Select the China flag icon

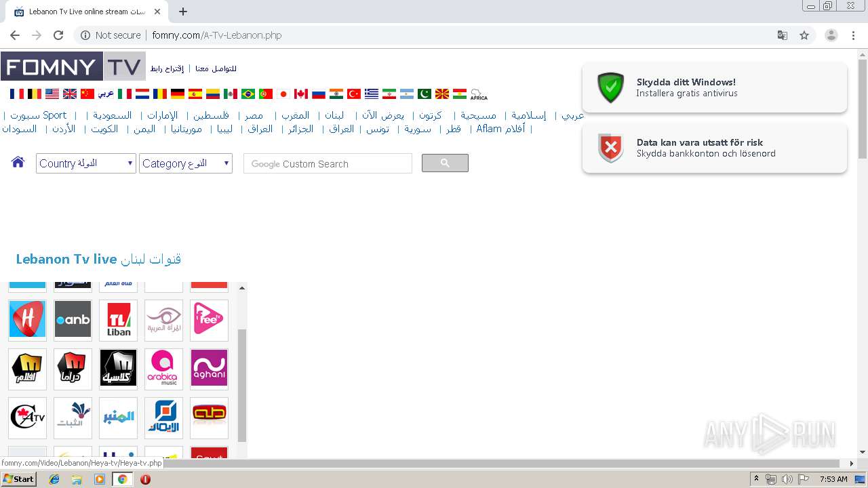click(x=87, y=94)
